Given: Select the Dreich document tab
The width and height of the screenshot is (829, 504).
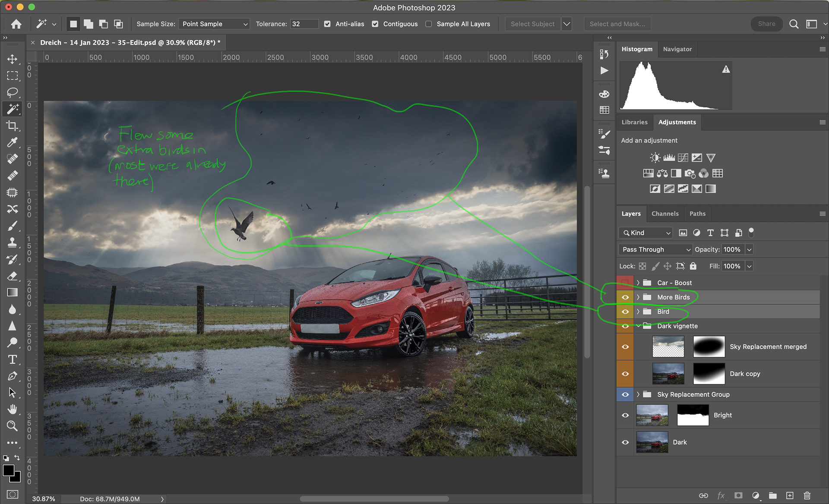Looking at the screenshot, I should 130,42.
